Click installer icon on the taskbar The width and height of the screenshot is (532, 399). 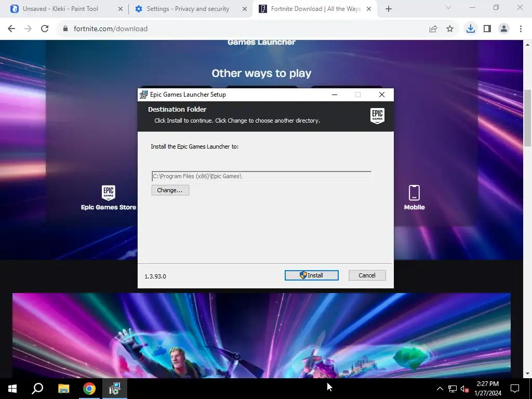pos(115,389)
